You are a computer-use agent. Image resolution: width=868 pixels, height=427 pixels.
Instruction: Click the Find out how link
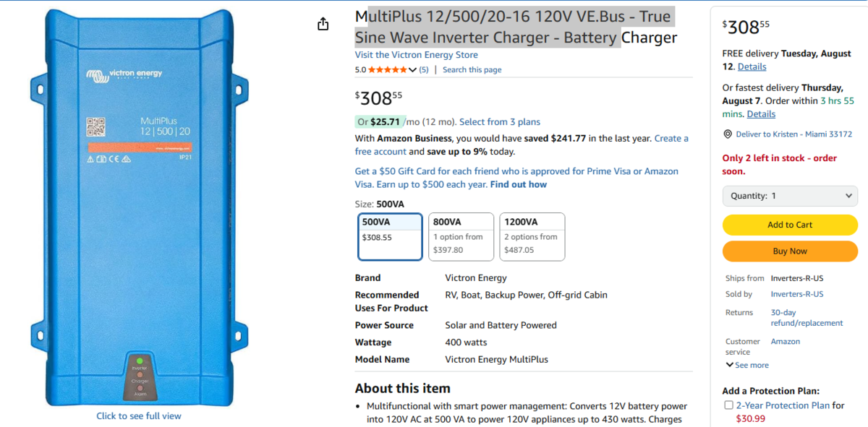click(518, 184)
